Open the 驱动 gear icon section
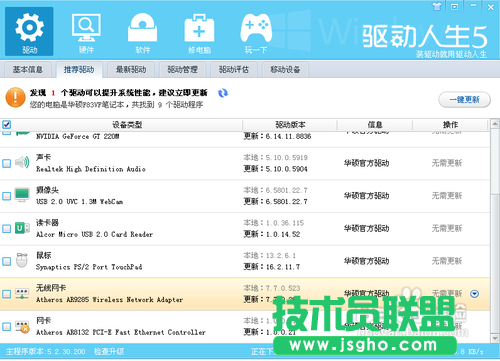 click(x=29, y=31)
